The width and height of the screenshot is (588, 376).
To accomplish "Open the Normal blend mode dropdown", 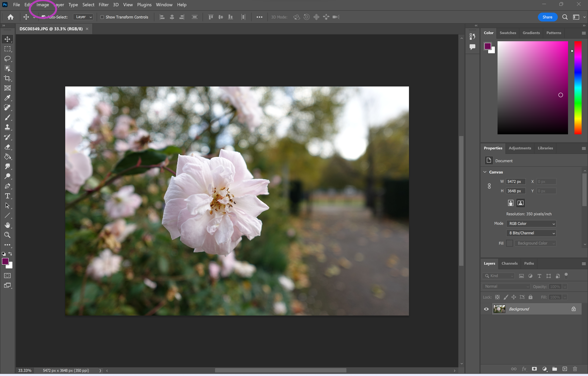I will pyautogui.click(x=506, y=286).
